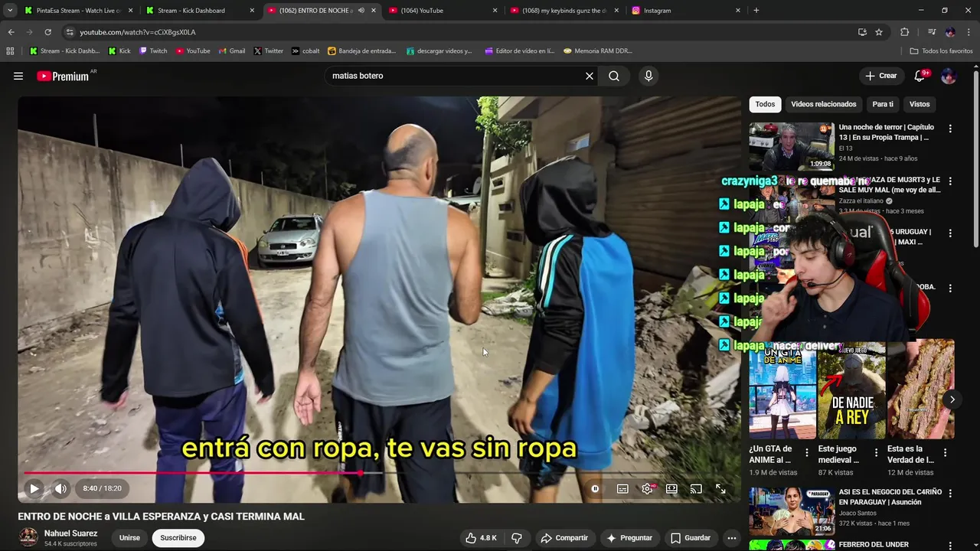Screen dimensions: 980x551
Task: Mute the video player volume
Action: pos(61,488)
